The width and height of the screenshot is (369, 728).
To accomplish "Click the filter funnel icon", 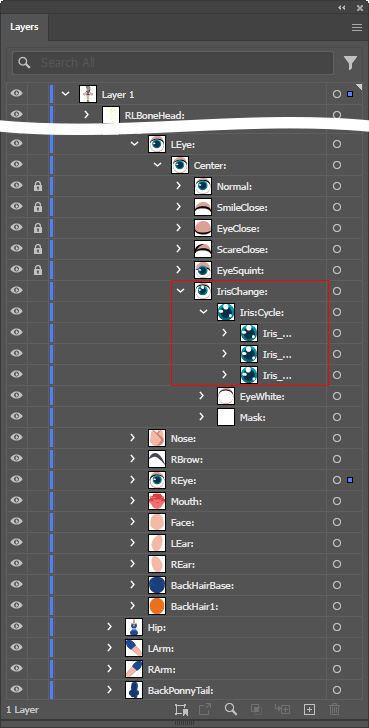I will (350, 63).
